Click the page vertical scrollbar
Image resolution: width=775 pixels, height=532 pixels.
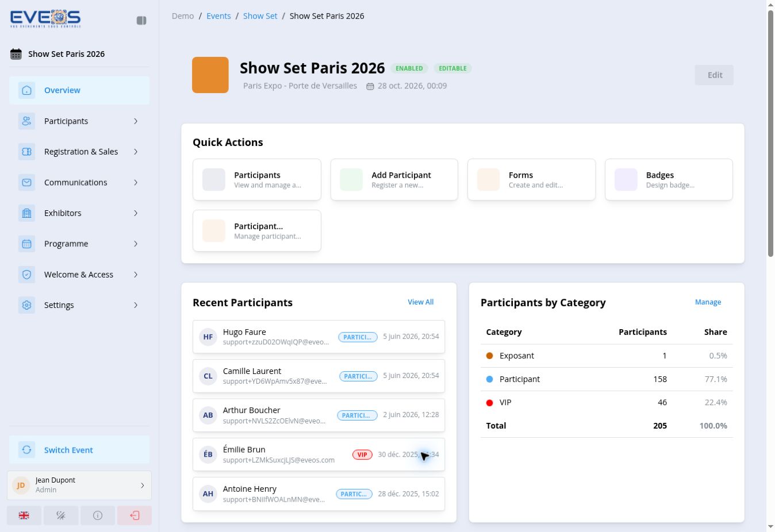coord(771,133)
